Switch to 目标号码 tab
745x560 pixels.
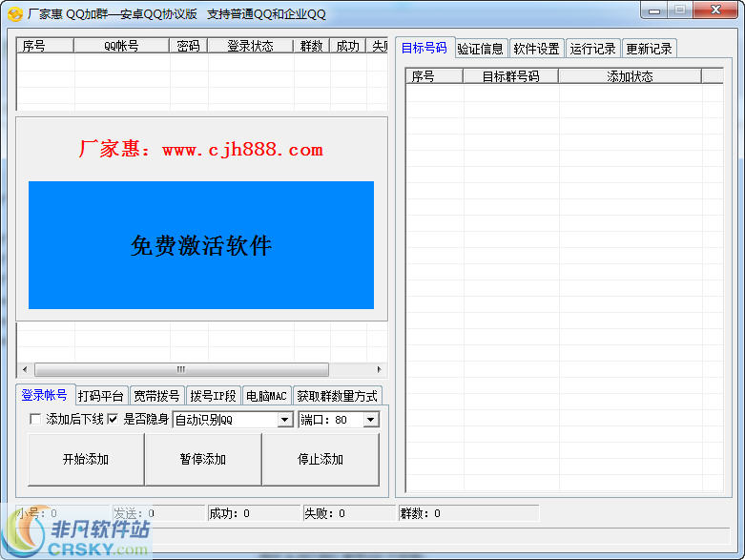coord(424,48)
